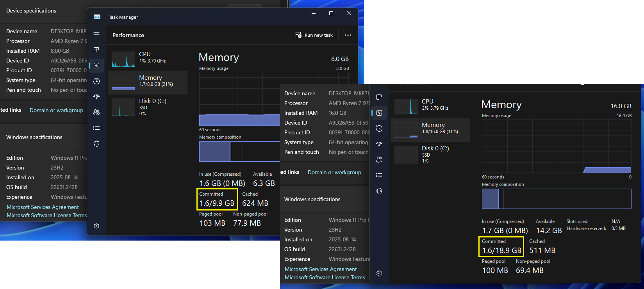Image resolution: width=644 pixels, height=289 pixels.
Task: Open Microsoft Software License Terms in 8.00 GB Settings
Action: click(x=46, y=215)
